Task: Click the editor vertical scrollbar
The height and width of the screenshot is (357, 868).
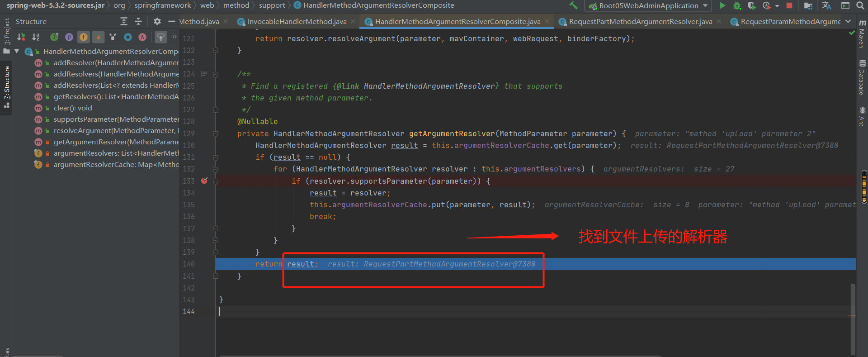Action: [x=853, y=319]
